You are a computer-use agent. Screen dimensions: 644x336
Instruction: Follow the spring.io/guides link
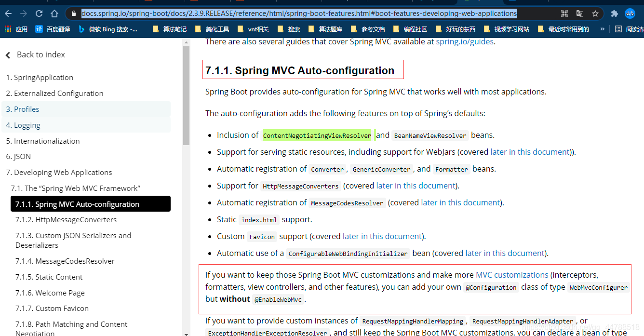465,42
